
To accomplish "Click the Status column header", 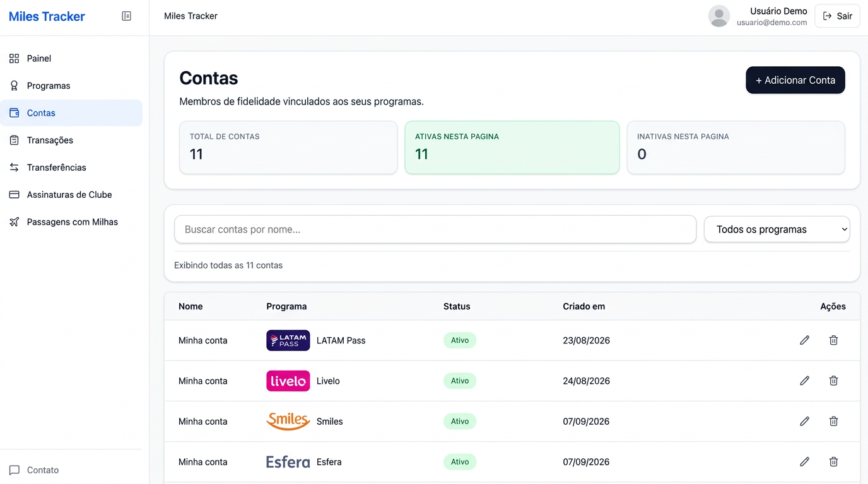I will [x=457, y=306].
